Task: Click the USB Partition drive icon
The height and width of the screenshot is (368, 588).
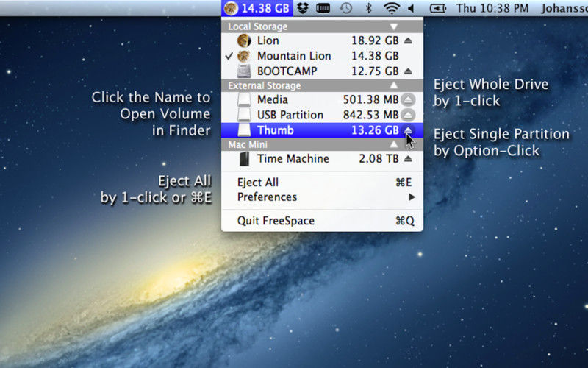Action: coord(244,115)
